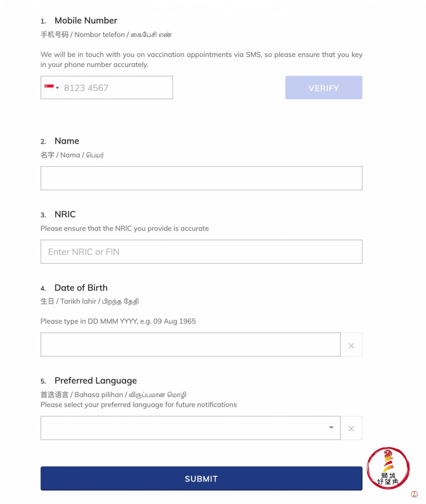Click the DD MMM YYYY format hint text

coord(118,321)
